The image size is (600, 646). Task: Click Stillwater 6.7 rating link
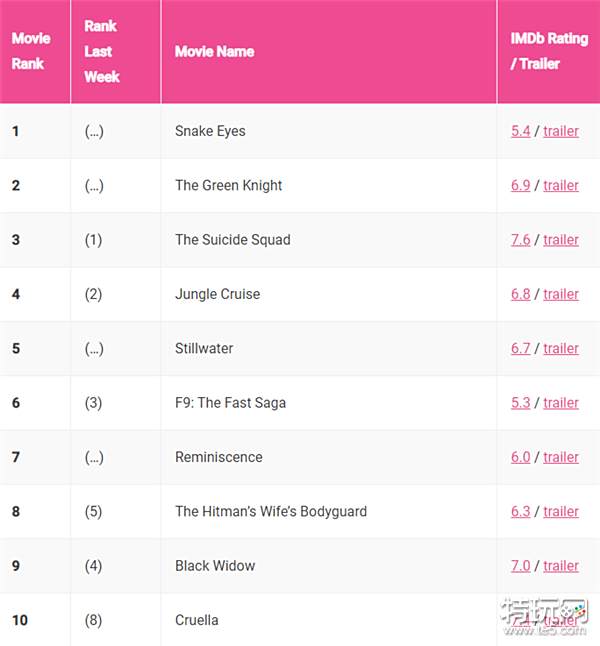click(520, 349)
